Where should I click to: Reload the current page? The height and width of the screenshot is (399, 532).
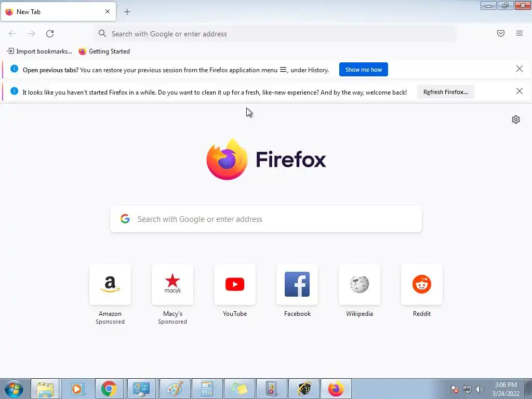[x=50, y=34]
